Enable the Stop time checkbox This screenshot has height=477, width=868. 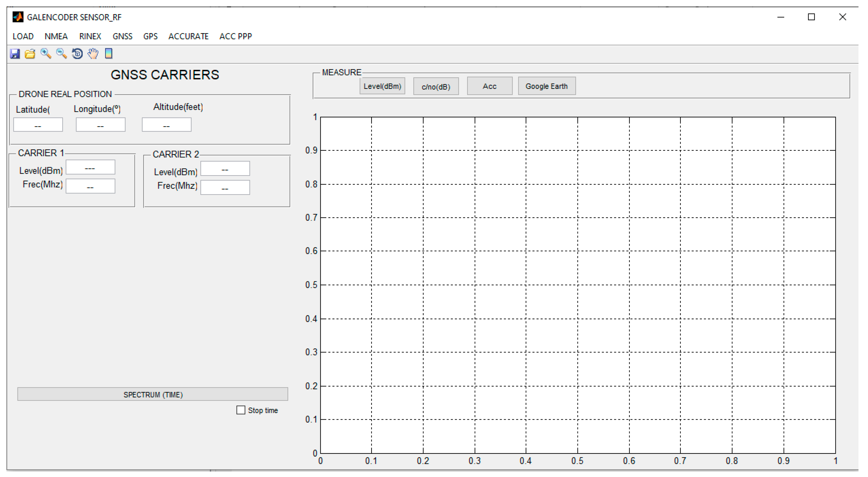(241, 410)
